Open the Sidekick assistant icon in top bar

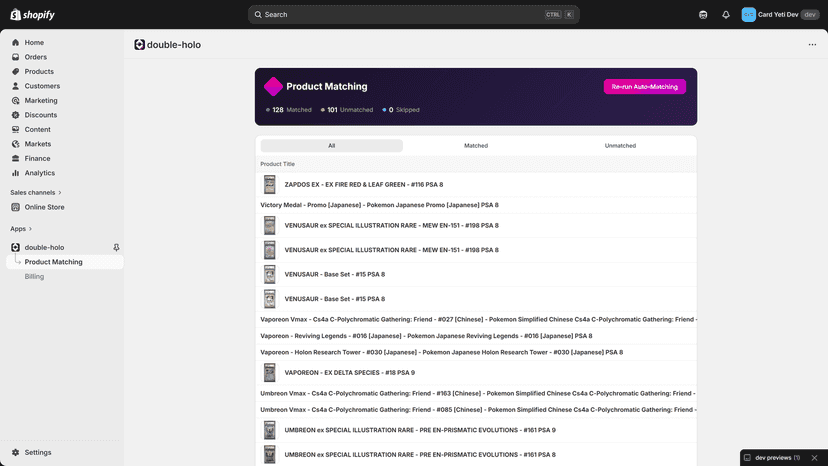pos(703,15)
